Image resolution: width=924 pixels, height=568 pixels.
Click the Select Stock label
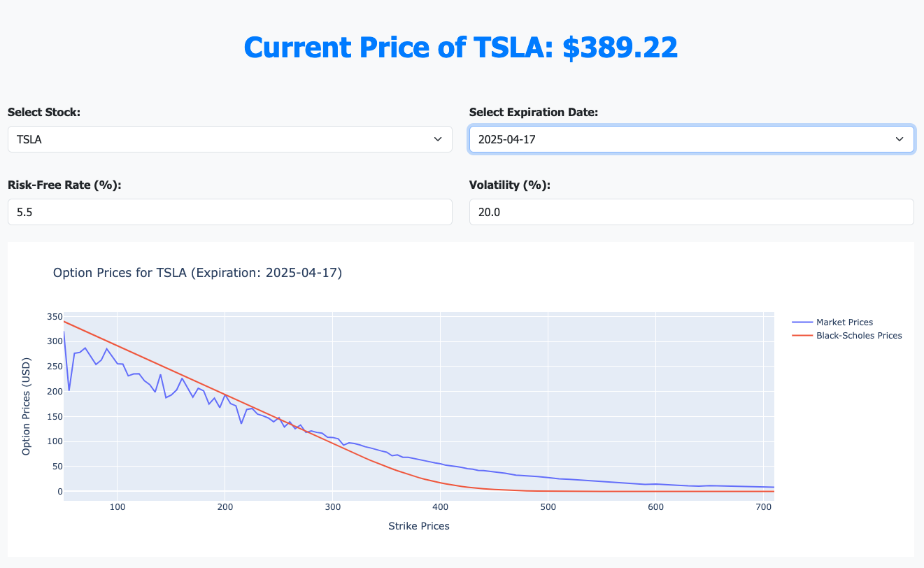click(44, 113)
